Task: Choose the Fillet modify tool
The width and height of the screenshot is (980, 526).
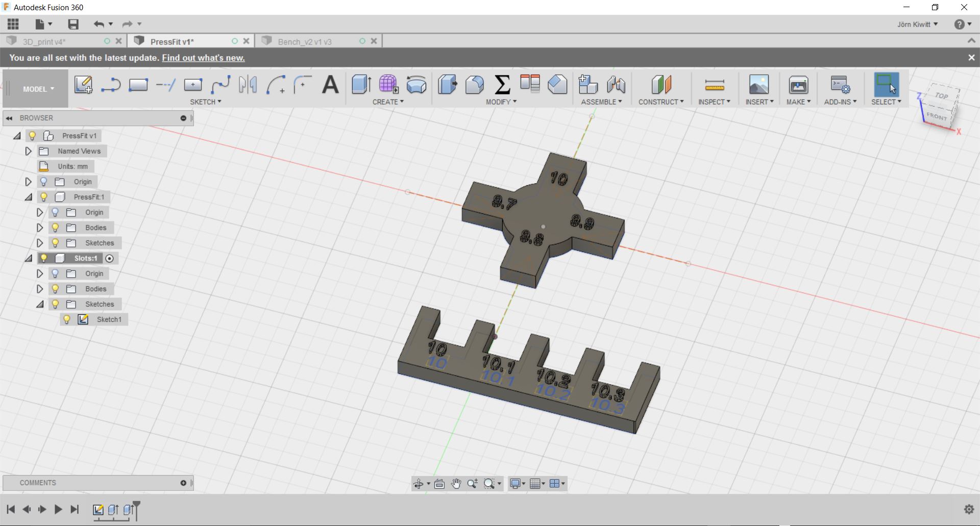Action: 475,85
